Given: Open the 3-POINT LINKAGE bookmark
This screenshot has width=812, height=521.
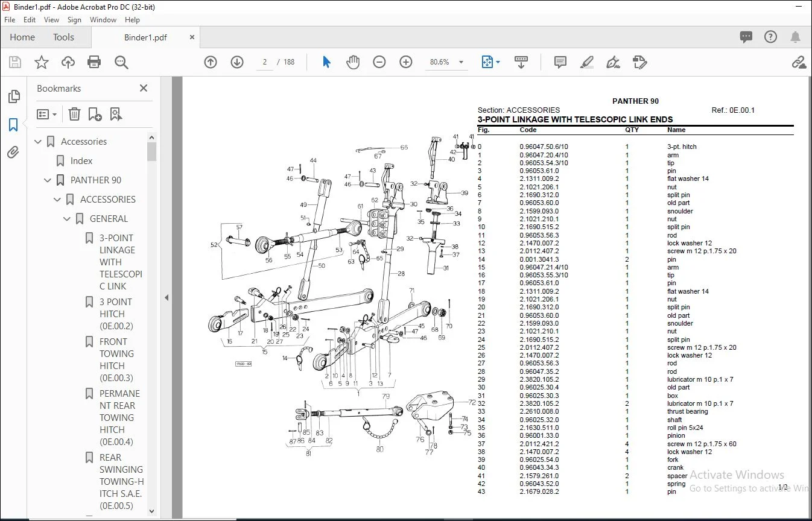Looking at the screenshot, I should (x=121, y=262).
